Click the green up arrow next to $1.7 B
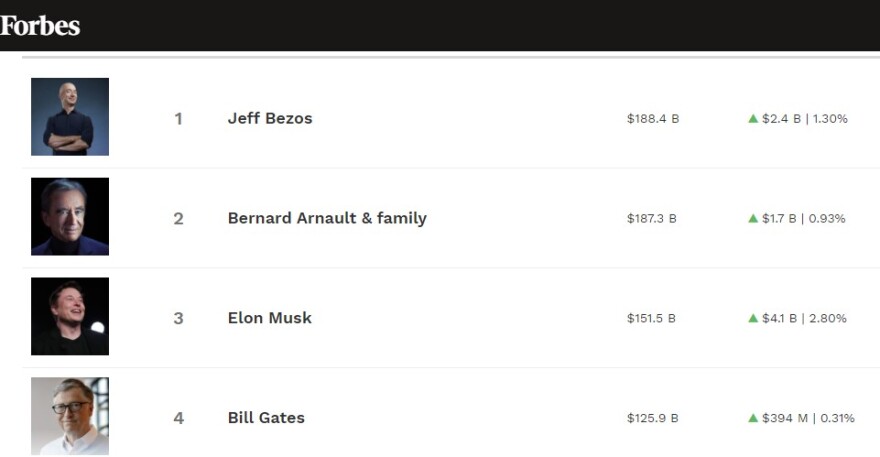The image size is (880, 457). (753, 218)
